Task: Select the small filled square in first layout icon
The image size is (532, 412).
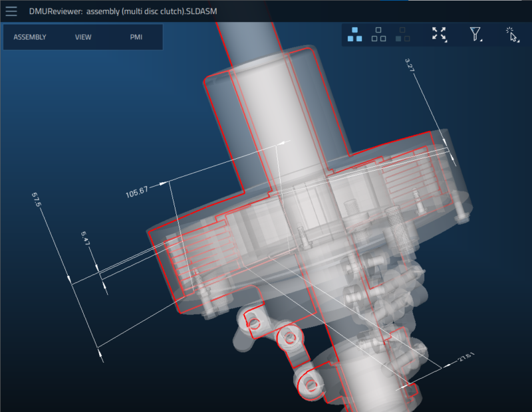Action: click(354, 30)
